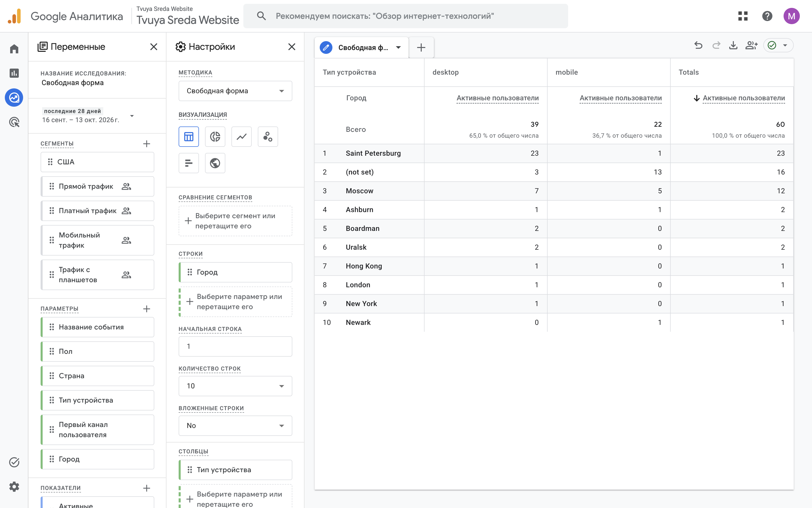812x508 pixels.
Task: Open the Admin gear icon at bottom left
Action: coord(14,486)
